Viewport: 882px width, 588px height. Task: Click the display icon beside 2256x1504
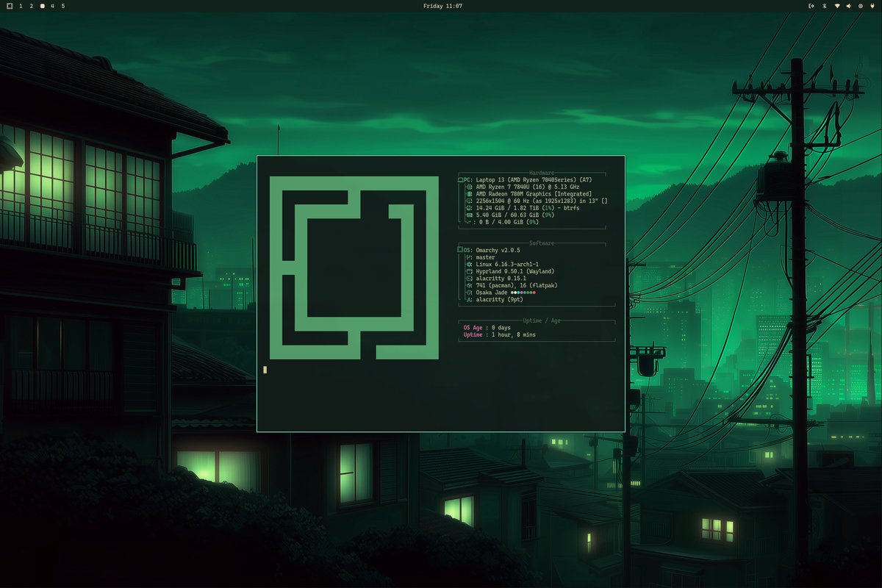tap(470, 201)
